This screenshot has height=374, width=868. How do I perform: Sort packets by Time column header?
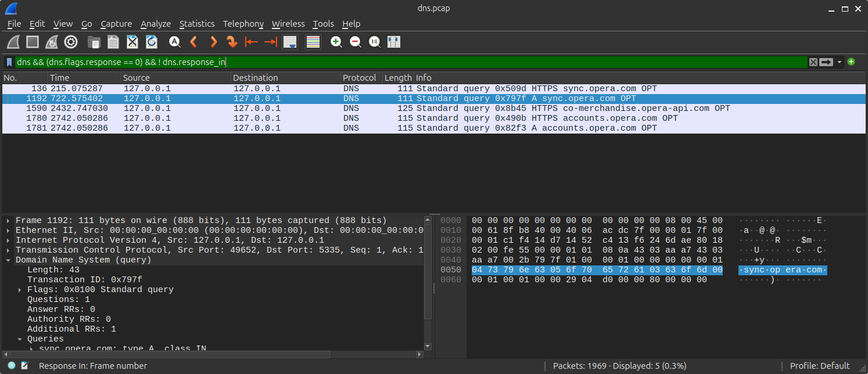pyautogui.click(x=84, y=78)
